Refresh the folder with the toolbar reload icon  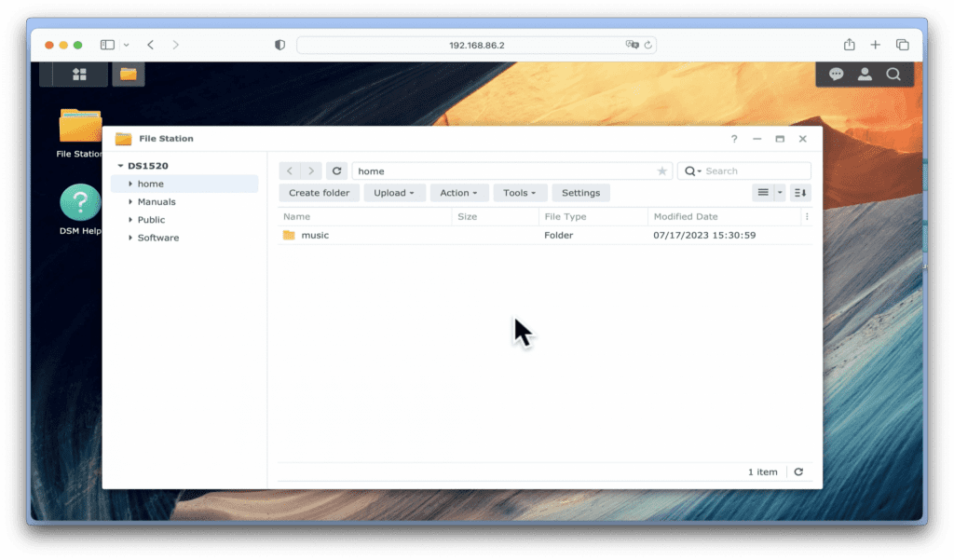336,171
